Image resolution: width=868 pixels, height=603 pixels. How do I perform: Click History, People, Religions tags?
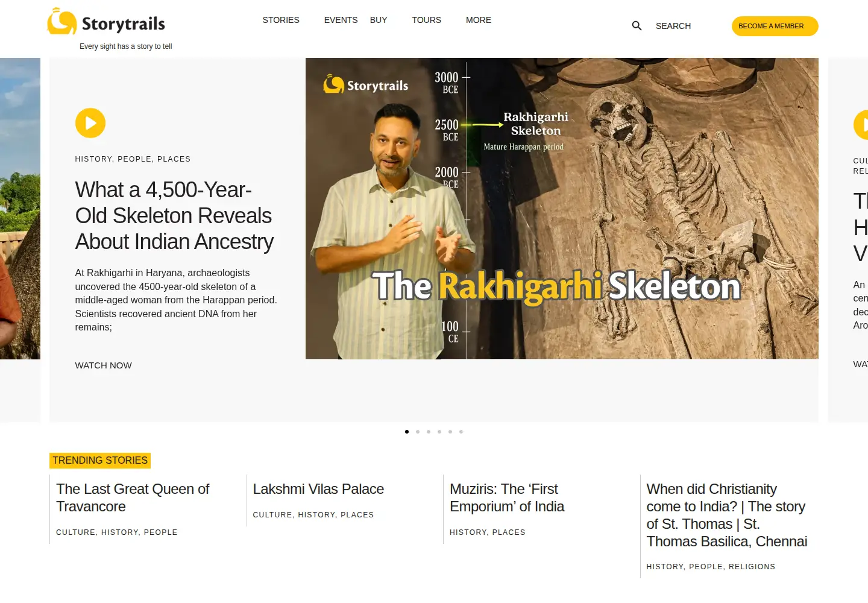[x=711, y=567]
